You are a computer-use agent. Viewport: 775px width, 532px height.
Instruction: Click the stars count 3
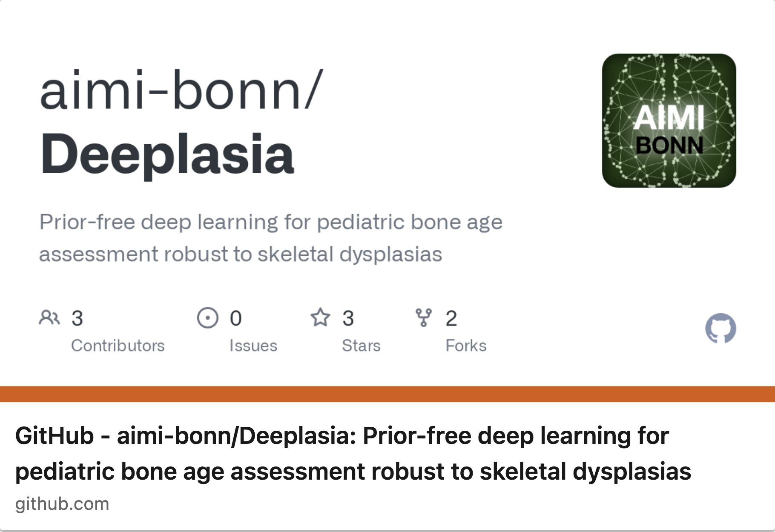[348, 318]
